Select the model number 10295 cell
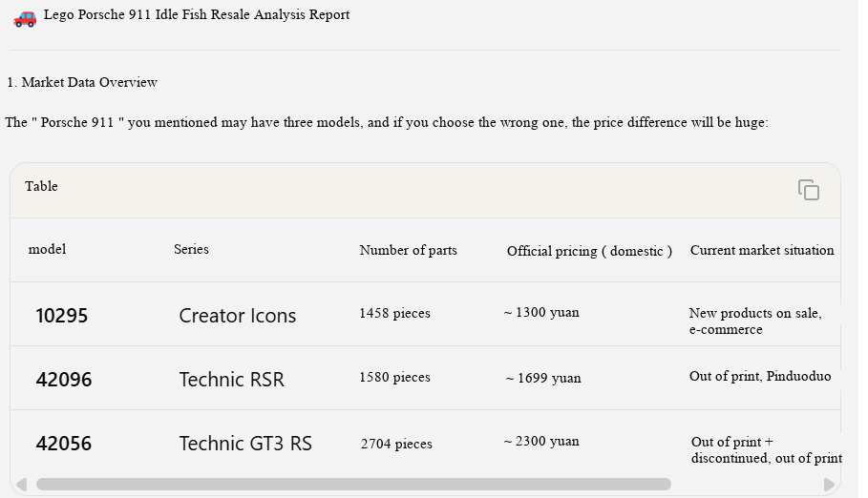Viewport: 868px width, 498px height. pyautogui.click(x=61, y=316)
